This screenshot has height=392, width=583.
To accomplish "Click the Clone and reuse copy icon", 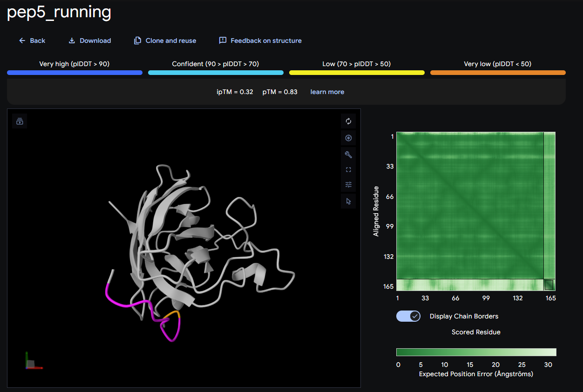I will pyautogui.click(x=137, y=41).
